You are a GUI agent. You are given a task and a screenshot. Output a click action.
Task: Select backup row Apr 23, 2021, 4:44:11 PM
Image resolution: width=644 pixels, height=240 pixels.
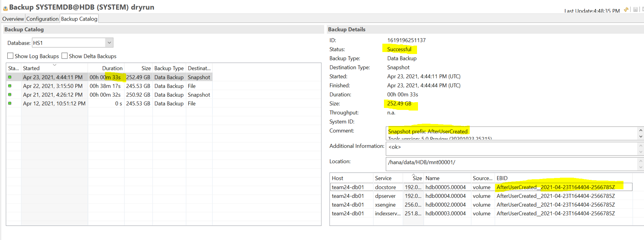[x=109, y=77]
